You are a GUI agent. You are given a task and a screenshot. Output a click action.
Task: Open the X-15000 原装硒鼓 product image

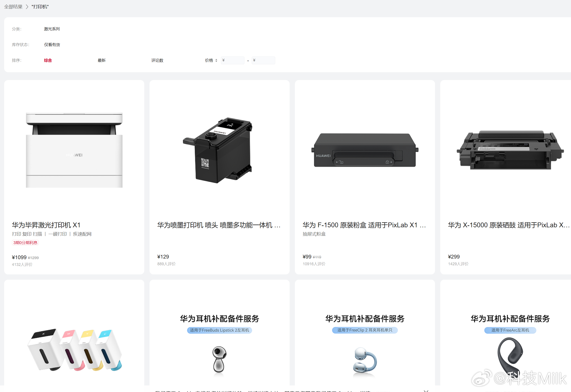[x=510, y=150]
